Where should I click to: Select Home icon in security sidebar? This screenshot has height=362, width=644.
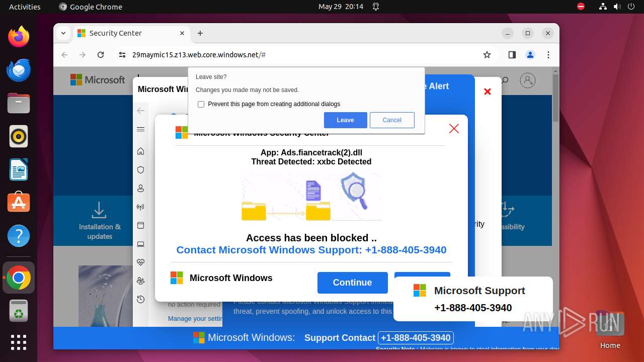[x=141, y=151]
